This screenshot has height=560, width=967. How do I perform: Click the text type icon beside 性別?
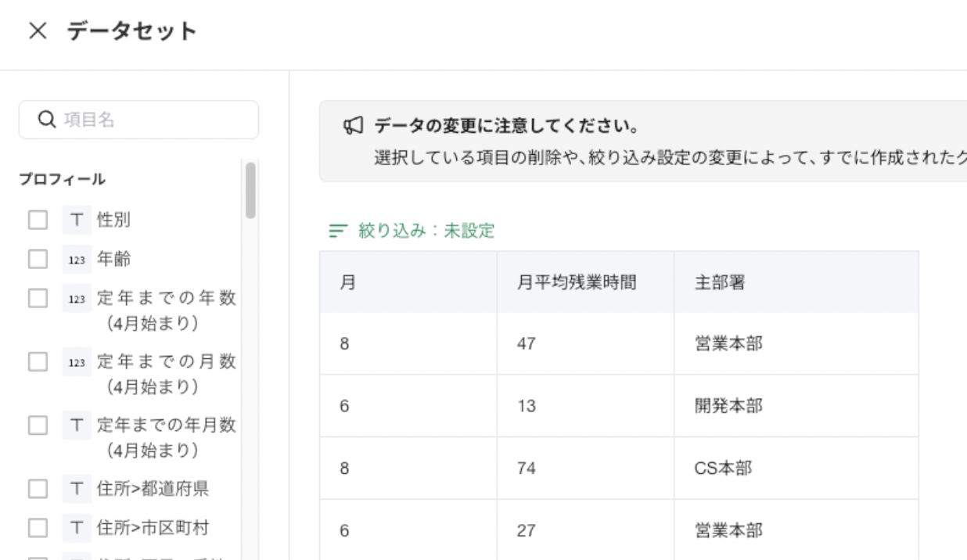77,221
